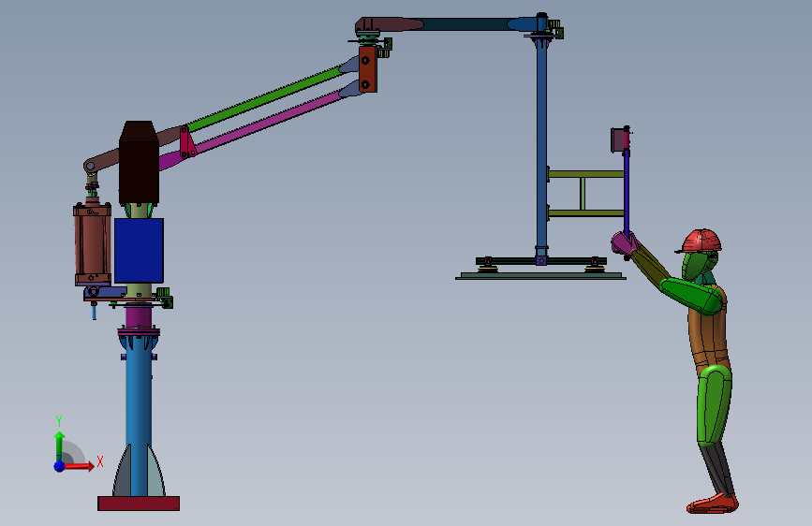The width and height of the screenshot is (812, 526).
Task: Click the red X label of triad
Action: [100, 461]
